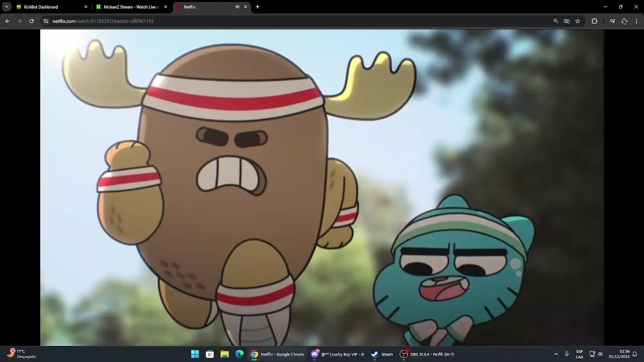Open the tab search dropdown

7,7
